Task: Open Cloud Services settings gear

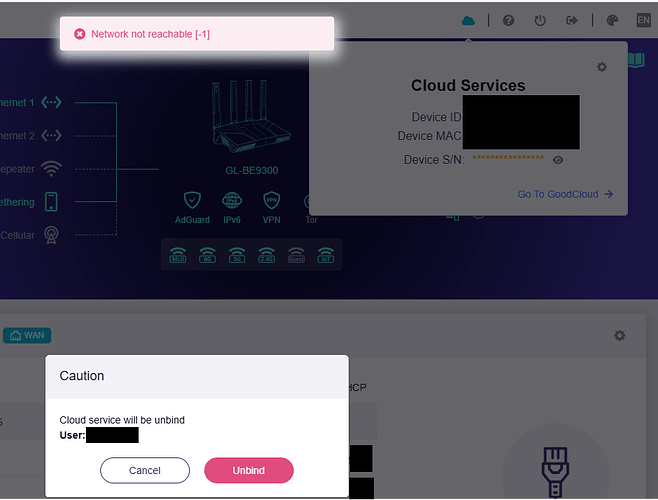Action: [602, 67]
